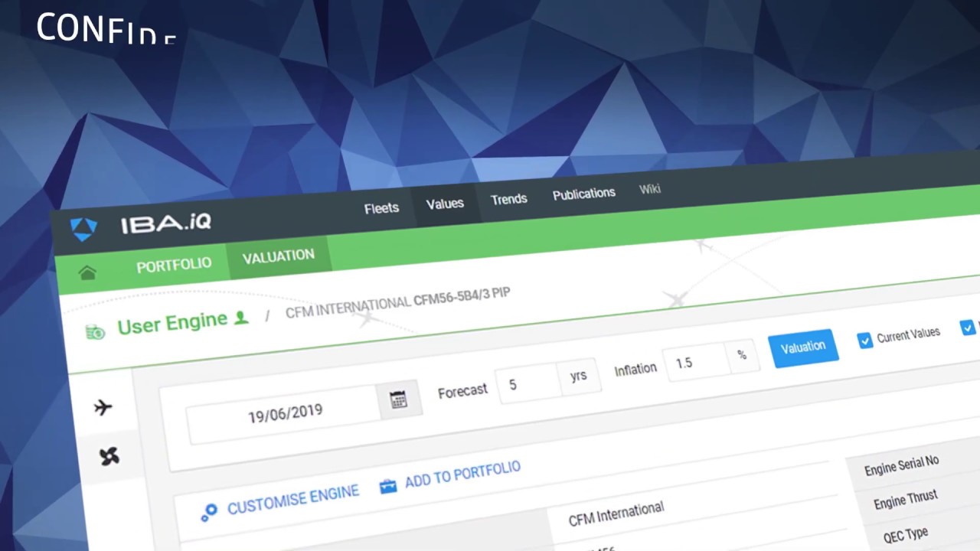Click the money icon beside User Engine
Screen dimensions: 980x551
click(x=95, y=333)
